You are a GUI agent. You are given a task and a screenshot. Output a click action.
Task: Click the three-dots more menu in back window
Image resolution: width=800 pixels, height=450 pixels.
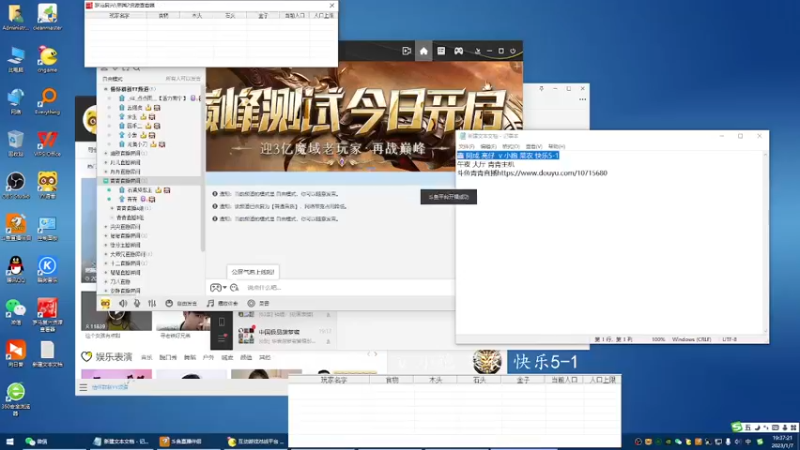point(583,99)
